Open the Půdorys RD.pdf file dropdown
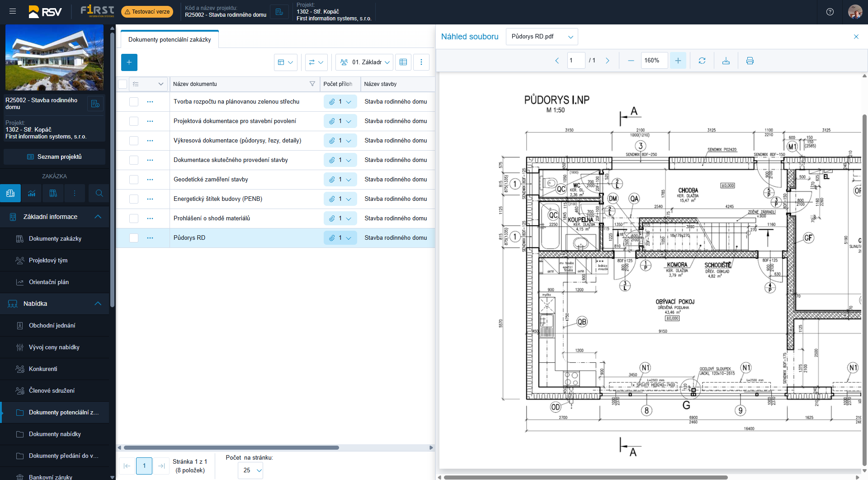 click(542, 37)
